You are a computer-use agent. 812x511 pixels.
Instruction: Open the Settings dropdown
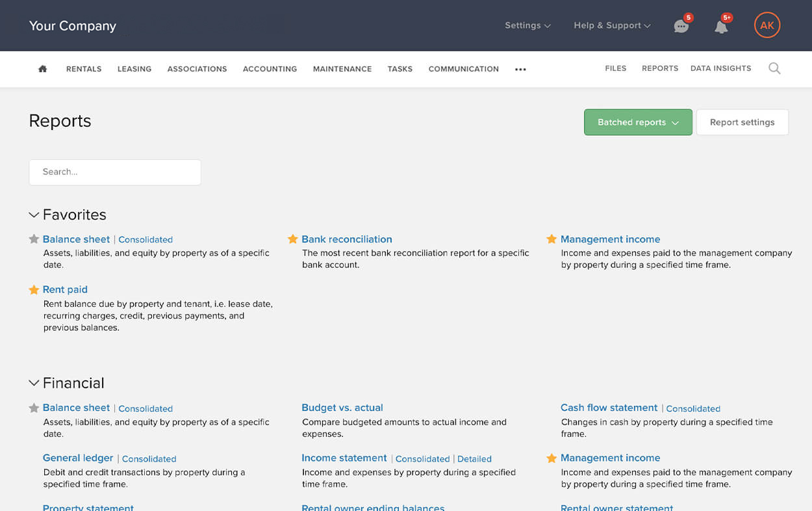(527, 25)
